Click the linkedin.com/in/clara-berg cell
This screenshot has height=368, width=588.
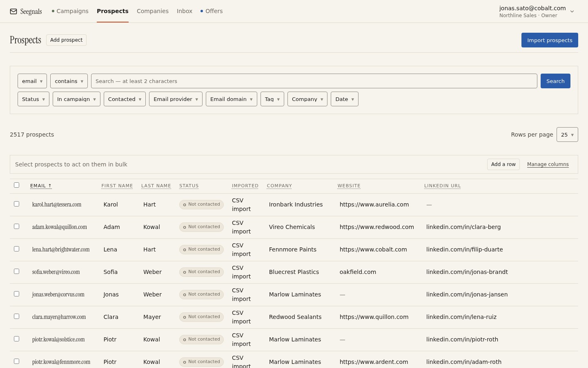[x=463, y=227]
